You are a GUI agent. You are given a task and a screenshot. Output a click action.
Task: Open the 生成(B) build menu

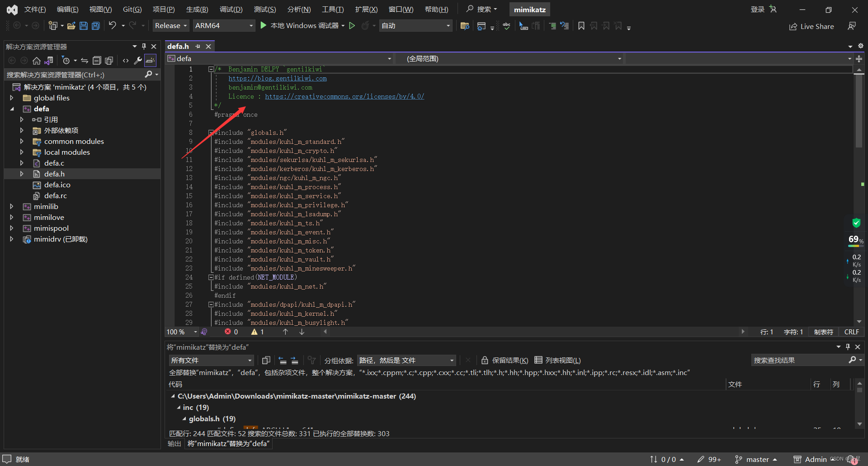click(x=197, y=10)
